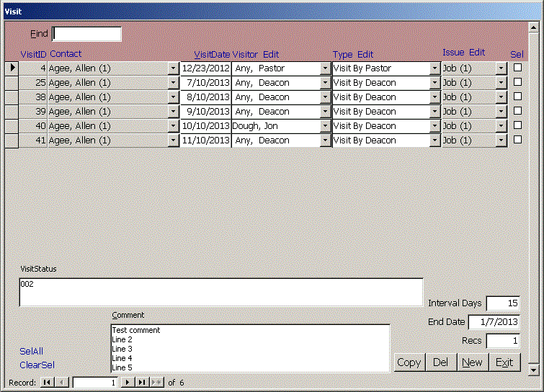This screenshot has height=392, width=544.
Task: Expand Issue dropdown for VisitID 25 row
Action: click(501, 83)
